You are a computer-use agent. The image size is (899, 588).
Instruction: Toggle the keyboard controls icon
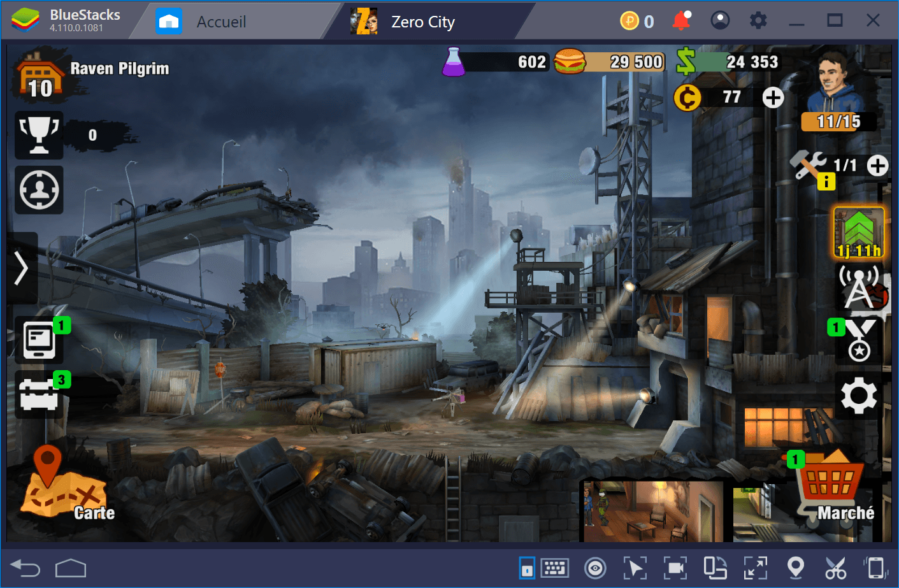point(554,568)
